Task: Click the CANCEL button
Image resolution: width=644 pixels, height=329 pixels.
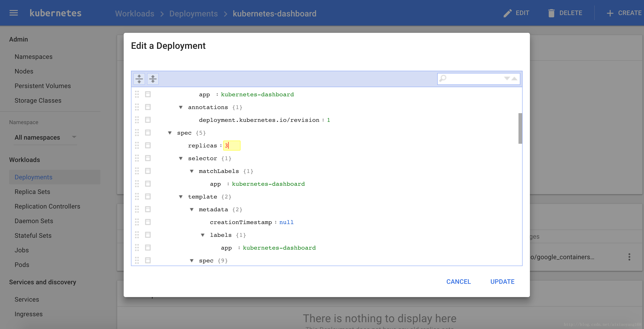Action: (458, 282)
